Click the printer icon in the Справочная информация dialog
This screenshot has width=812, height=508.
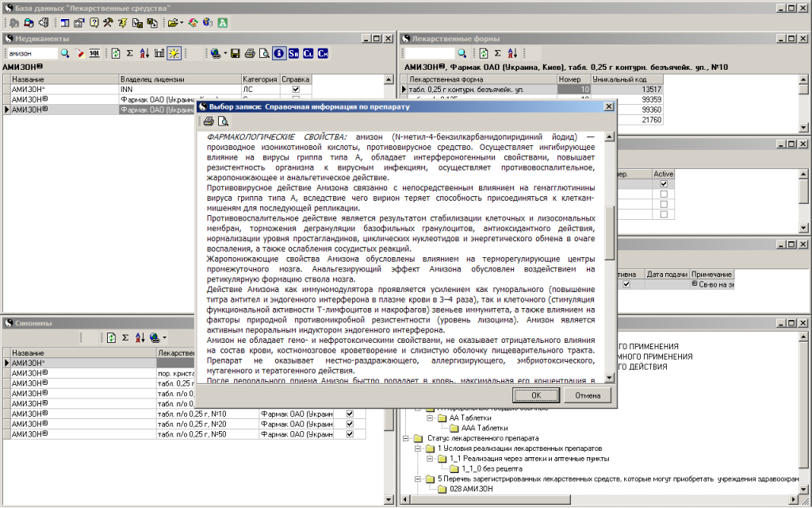pos(209,121)
